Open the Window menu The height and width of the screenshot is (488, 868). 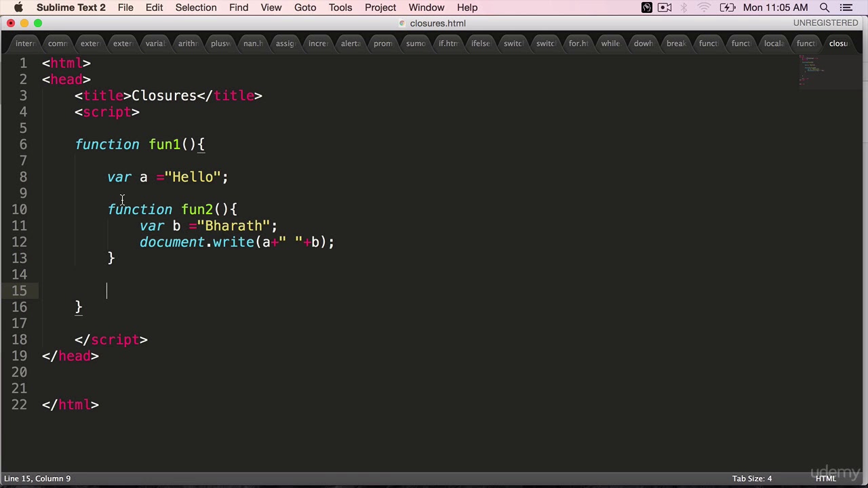pyautogui.click(x=427, y=7)
